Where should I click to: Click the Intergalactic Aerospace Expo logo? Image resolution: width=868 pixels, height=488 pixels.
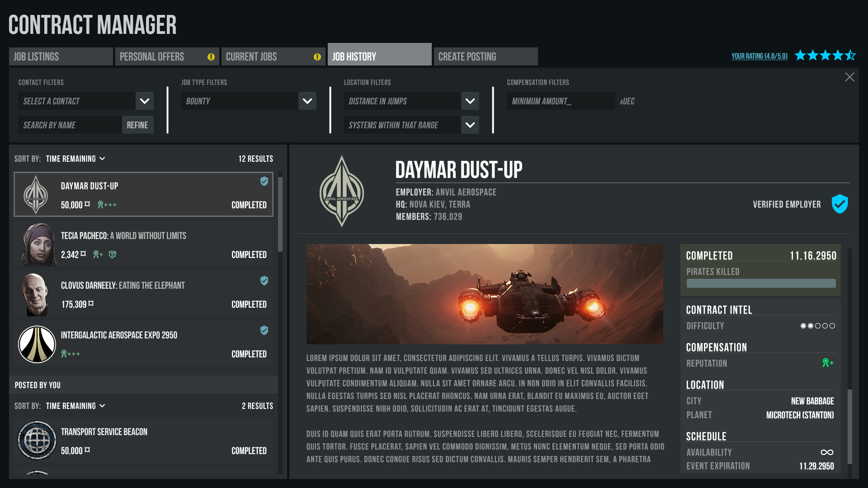click(x=37, y=344)
